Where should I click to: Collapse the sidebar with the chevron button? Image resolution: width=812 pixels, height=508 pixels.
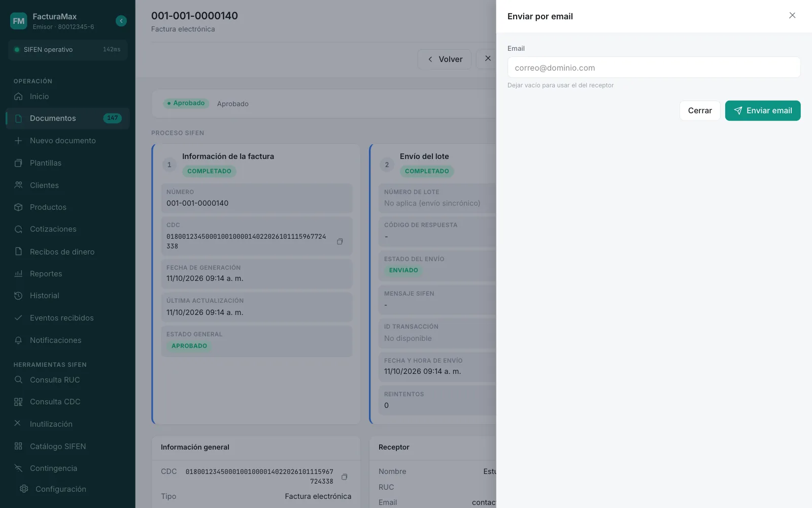click(121, 21)
